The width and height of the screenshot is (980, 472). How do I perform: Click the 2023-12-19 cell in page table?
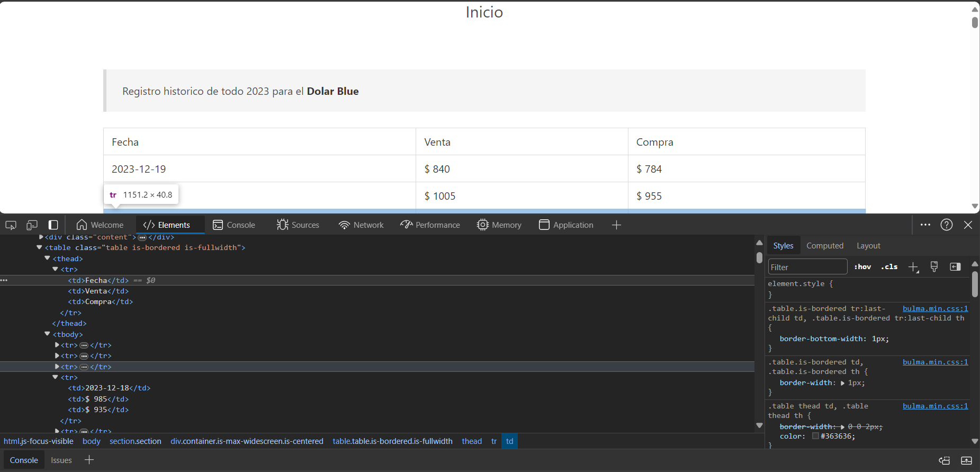(x=259, y=169)
